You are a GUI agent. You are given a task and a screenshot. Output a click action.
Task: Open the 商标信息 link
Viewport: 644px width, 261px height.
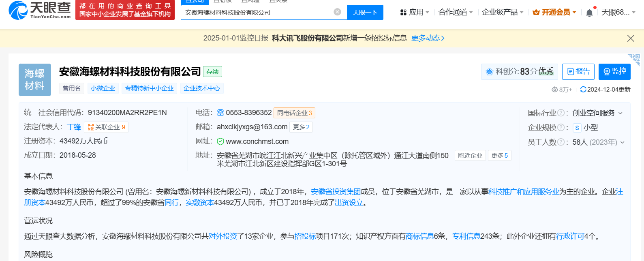click(x=419, y=236)
